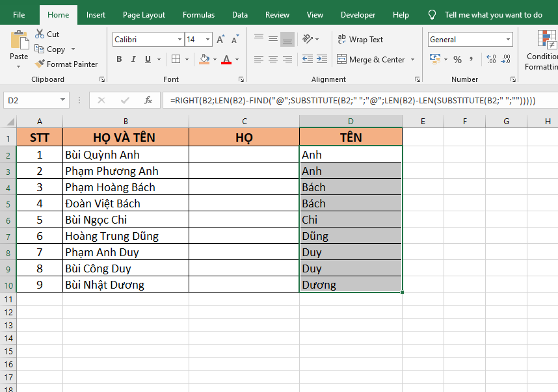558x392 pixels.
Task: Switch to the Formulas tab
Action: (x=198, y=15)
